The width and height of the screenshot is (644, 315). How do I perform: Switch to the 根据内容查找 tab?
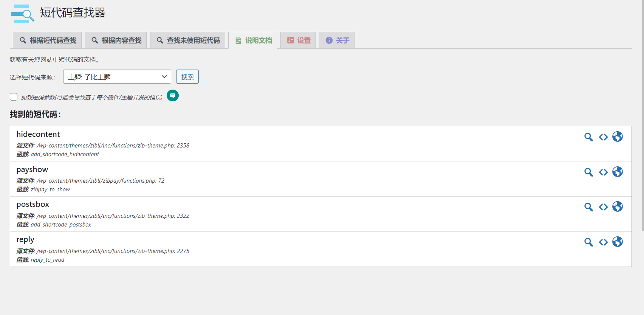point(116,40)
